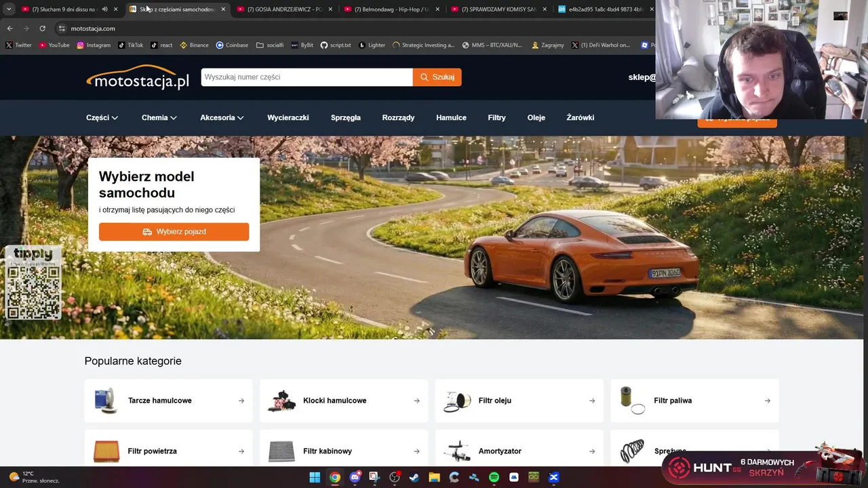Screen dimensions: 868x488
Task: Open Steam from the taskbar
Action: pos(414,477)
